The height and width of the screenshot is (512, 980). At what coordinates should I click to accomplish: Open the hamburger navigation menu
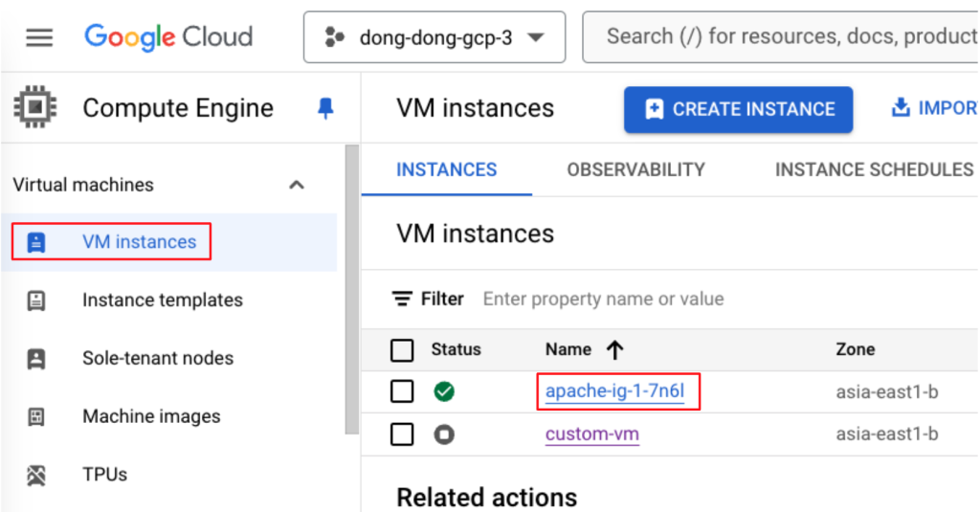click(38, 37)
